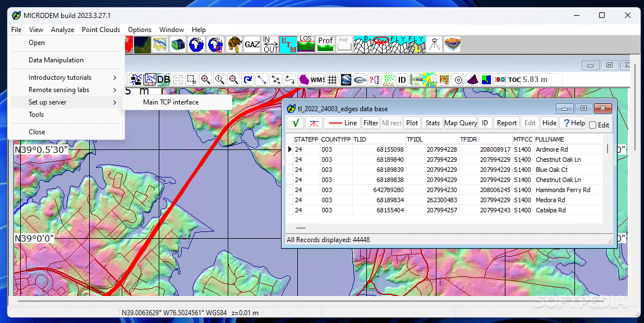Select the UTM coordinate tool icon

point(288,44)
